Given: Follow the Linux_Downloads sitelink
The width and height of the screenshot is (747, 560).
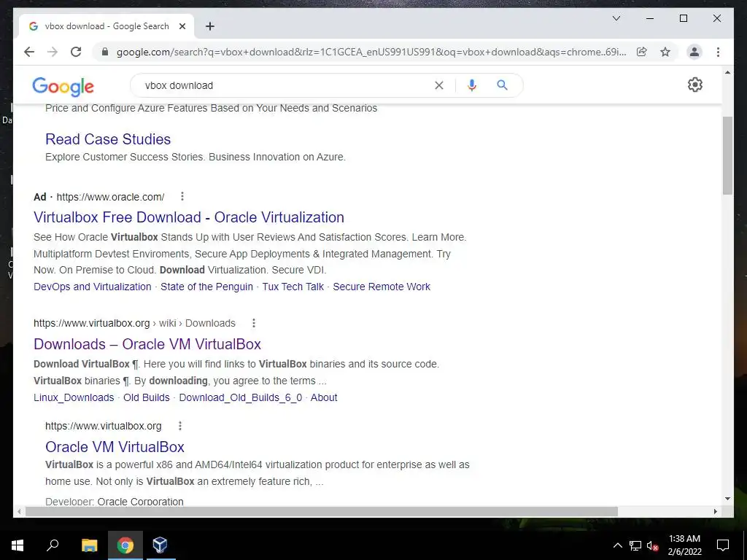Looking at the screenshot, I should tap(74, 397).
